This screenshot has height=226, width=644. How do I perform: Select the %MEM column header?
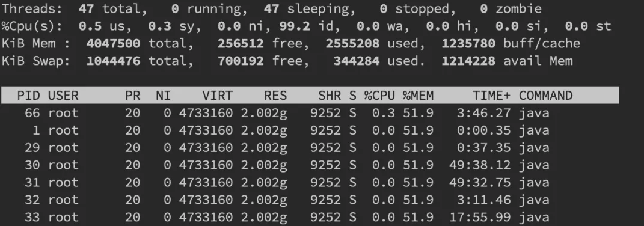point(418,96)
